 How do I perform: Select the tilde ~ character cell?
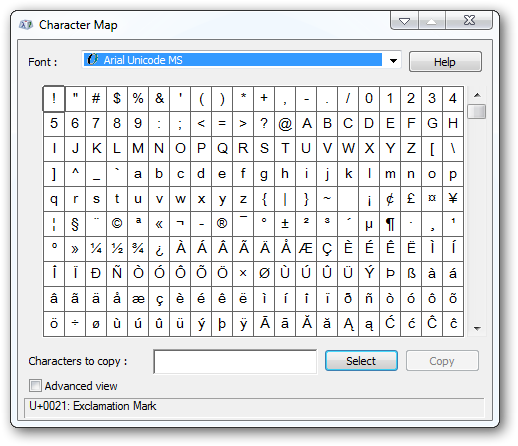tap(327, 199)
